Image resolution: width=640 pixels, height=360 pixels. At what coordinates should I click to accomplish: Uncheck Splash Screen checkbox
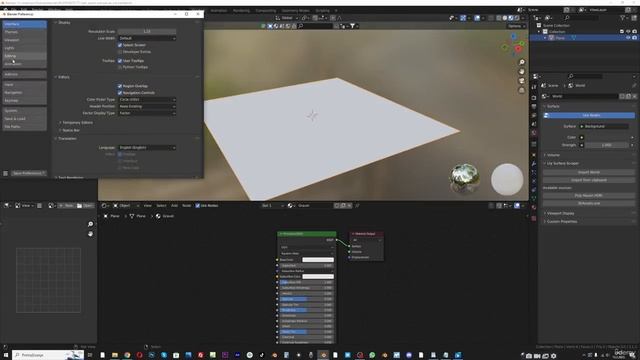pyautogui.click(x=120, y=45)
